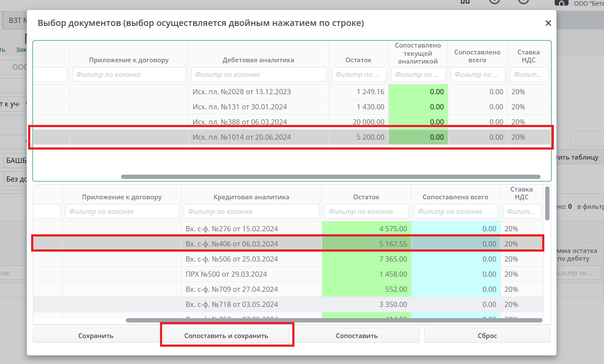Choose row Исх. пл. №1014 от 20.06.2024
The height and width of the screenshot is (364, 604).
pos(242,137)
